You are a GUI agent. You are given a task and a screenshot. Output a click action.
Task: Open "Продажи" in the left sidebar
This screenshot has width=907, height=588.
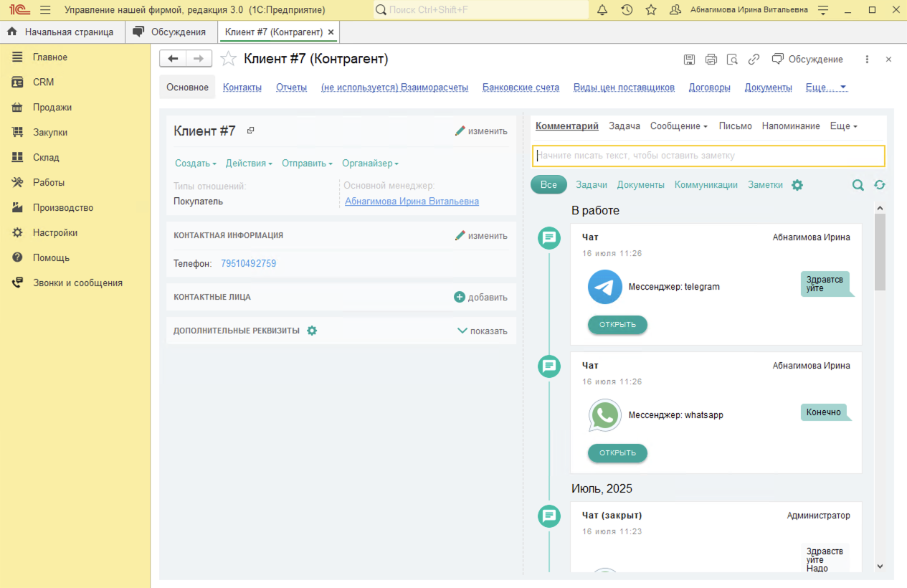(52, 108)
